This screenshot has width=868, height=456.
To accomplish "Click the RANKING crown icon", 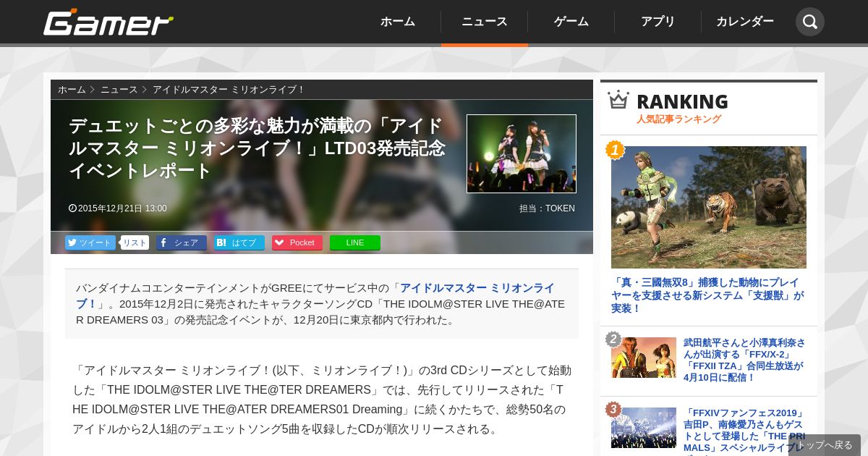I will (x=618, y=100).
